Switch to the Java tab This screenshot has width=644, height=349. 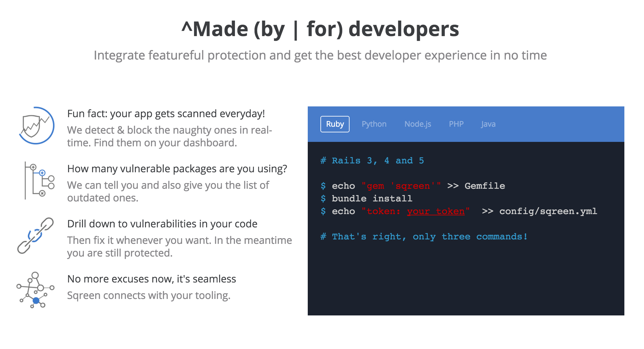point(488,124)
